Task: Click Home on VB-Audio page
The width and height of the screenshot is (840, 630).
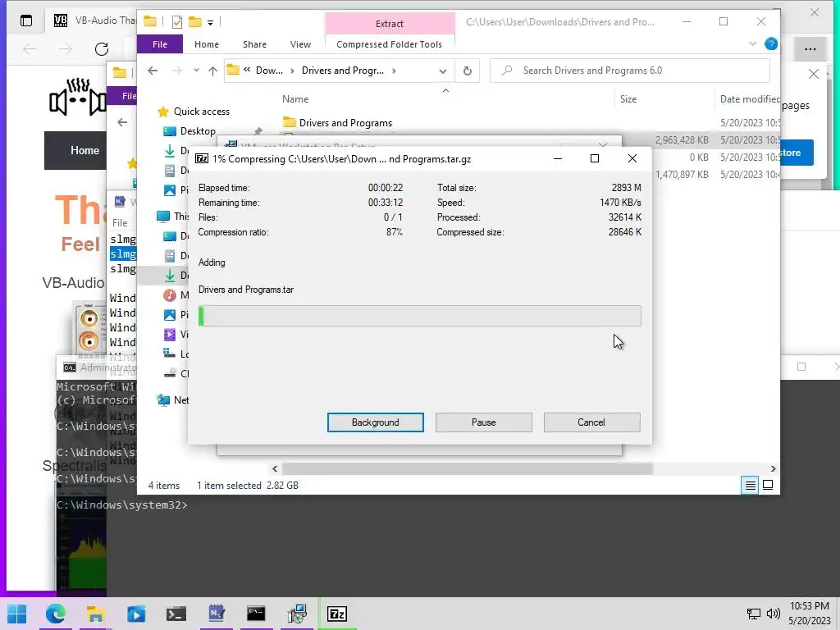Action: [84, 151]
